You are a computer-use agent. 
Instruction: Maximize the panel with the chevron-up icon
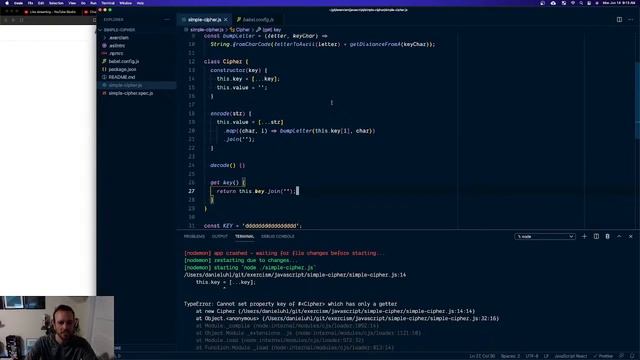[619, 236]
